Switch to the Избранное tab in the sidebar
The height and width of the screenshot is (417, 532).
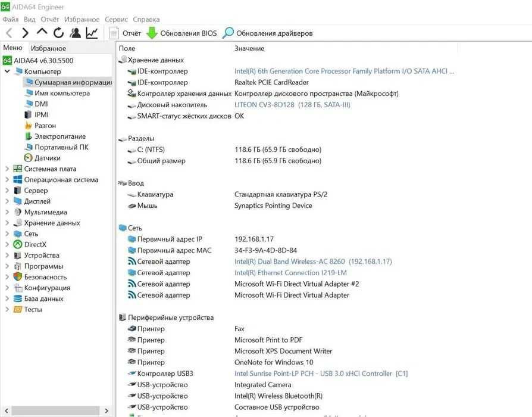pos(48,48)
